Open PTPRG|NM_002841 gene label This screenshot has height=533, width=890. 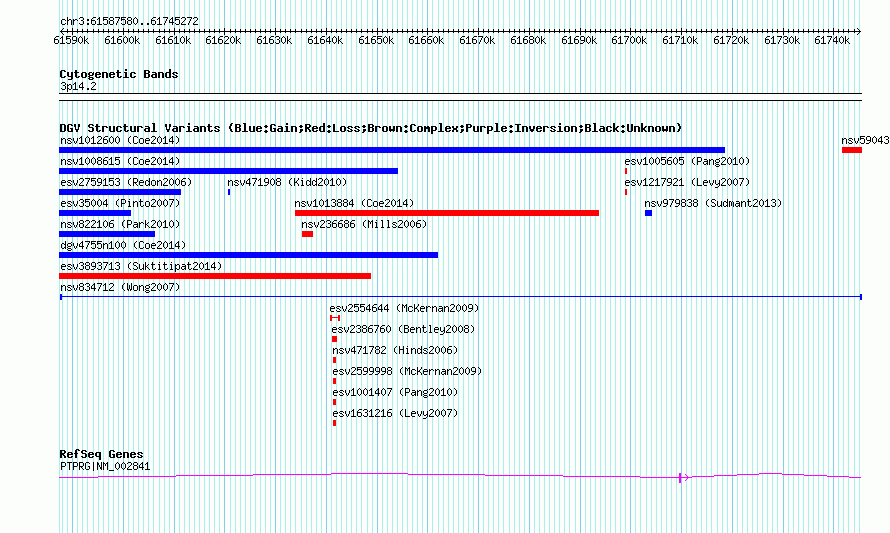[105, 467]
